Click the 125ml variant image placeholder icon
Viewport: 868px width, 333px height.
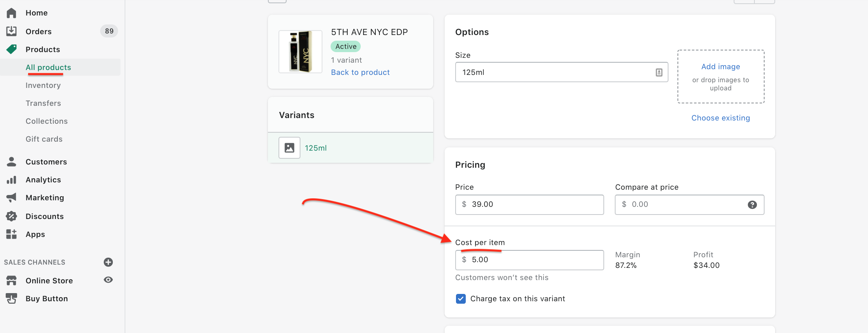coord(289,148)
